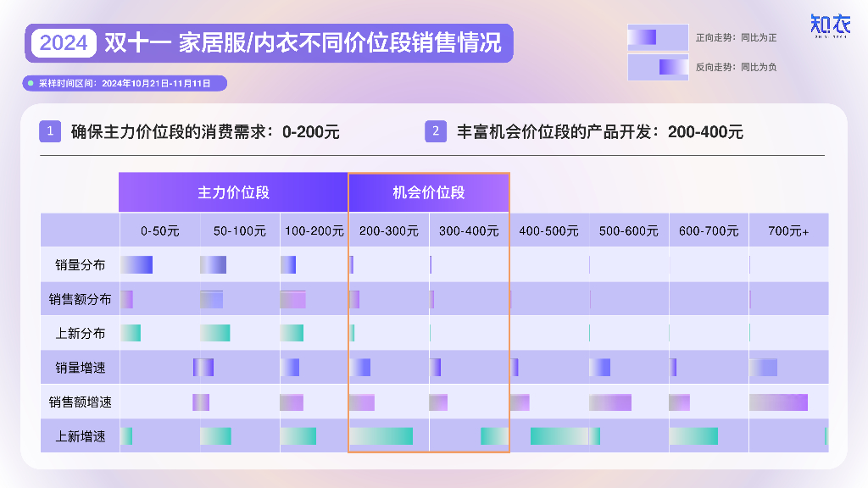Click the 销售额增速 bar under 500-600元
Image resolution: width=868 pixels, height=488 pixels.
[610, 402]
